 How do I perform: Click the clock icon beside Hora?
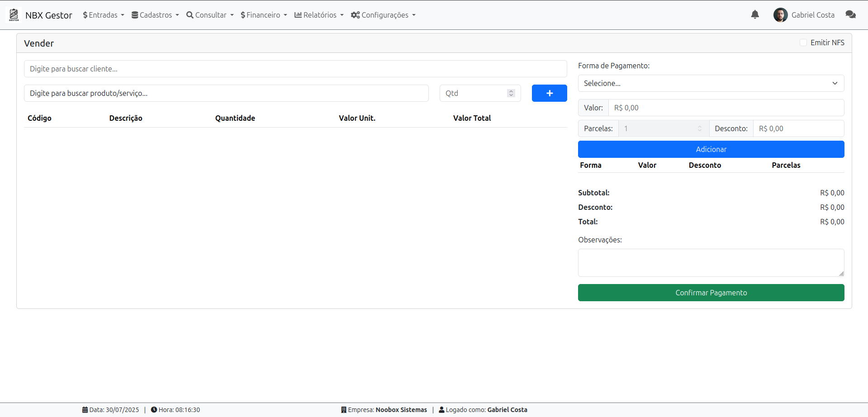click(x=154, y=410)
